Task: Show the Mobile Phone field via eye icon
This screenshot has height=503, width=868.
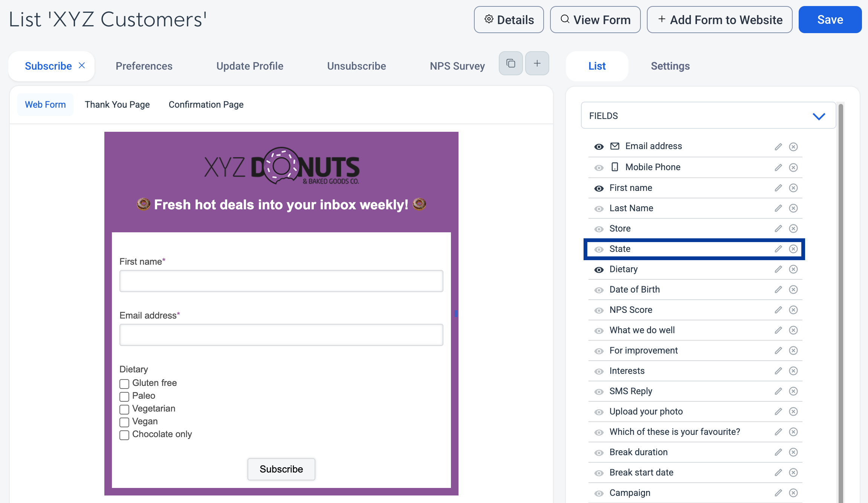Action: [x=599, y=168]
